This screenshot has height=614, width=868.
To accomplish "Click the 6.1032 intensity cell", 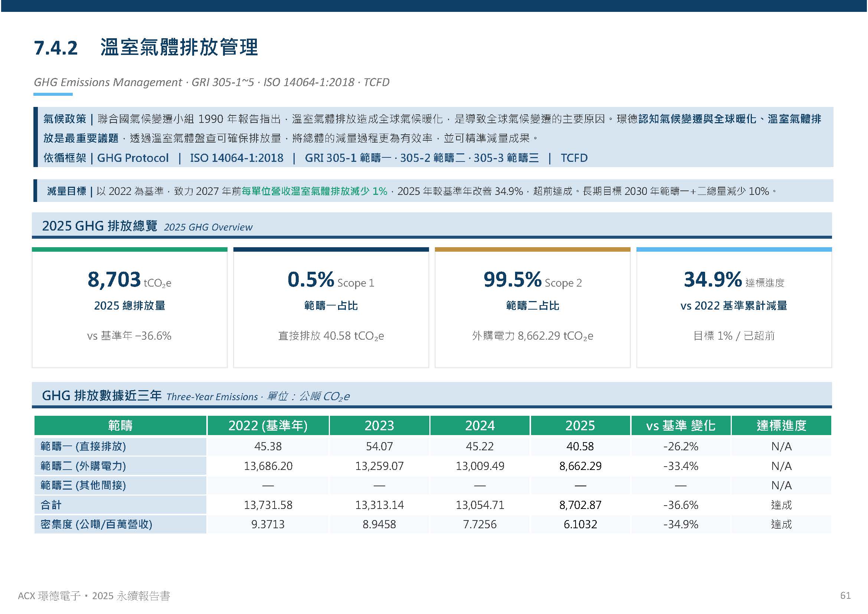I will pos(580,525).
